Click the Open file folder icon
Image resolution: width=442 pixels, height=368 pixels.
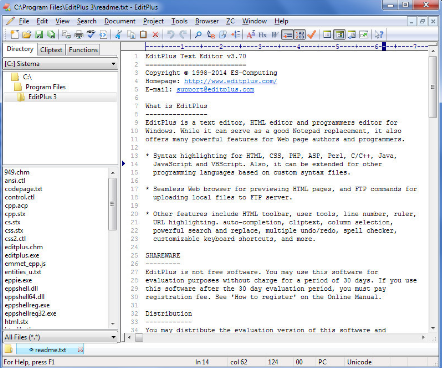coord(27,34)
